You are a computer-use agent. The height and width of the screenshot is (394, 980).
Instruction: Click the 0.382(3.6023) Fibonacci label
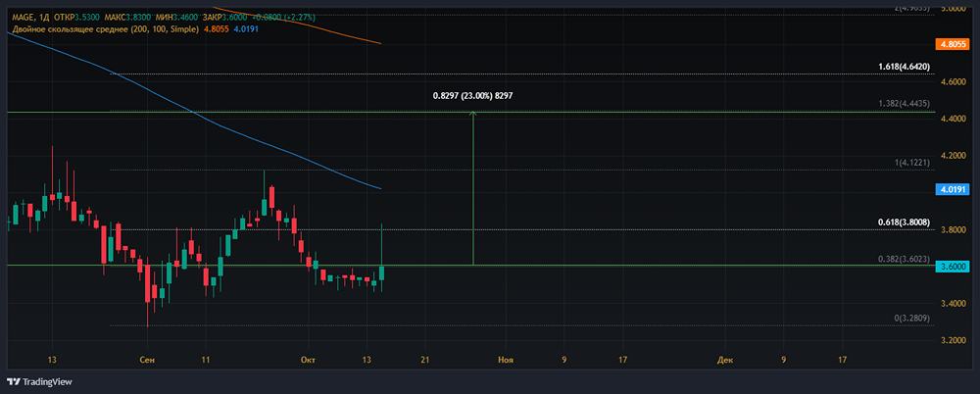(x=906, y=259)
